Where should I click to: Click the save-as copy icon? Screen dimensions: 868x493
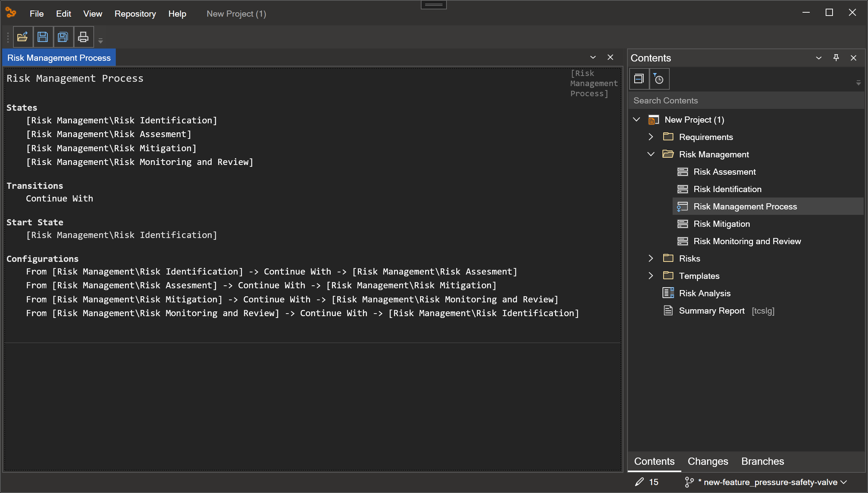pos(63,37)
